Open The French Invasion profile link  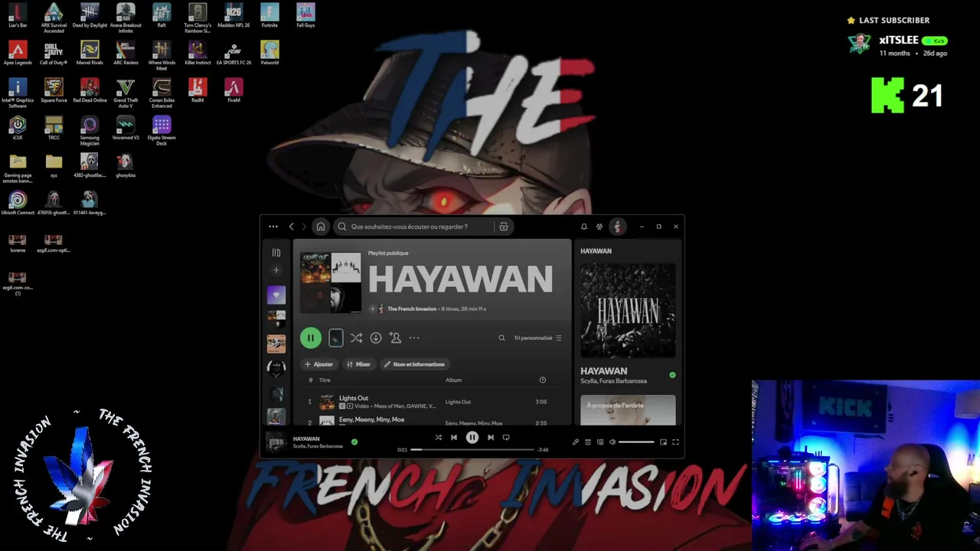pos(412,308)
